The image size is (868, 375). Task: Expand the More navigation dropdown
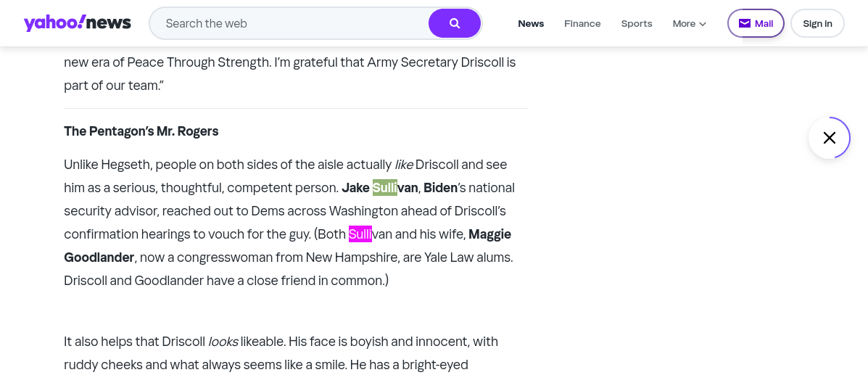click(x=689, y=23)
